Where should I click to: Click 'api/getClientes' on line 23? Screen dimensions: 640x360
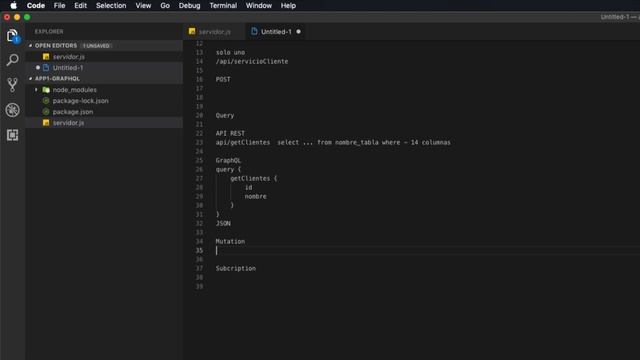coord(243,142)
